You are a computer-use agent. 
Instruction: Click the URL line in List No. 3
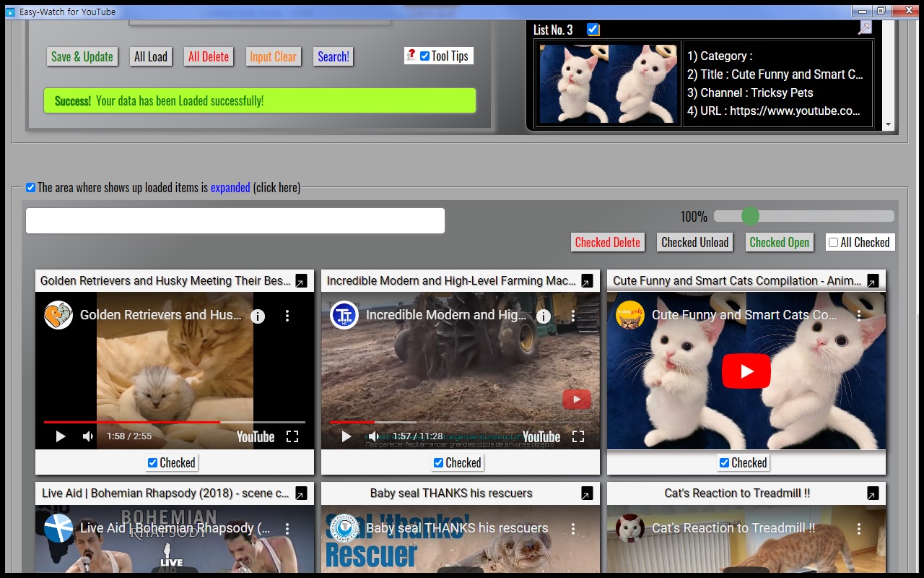click(x=773, y=111)
